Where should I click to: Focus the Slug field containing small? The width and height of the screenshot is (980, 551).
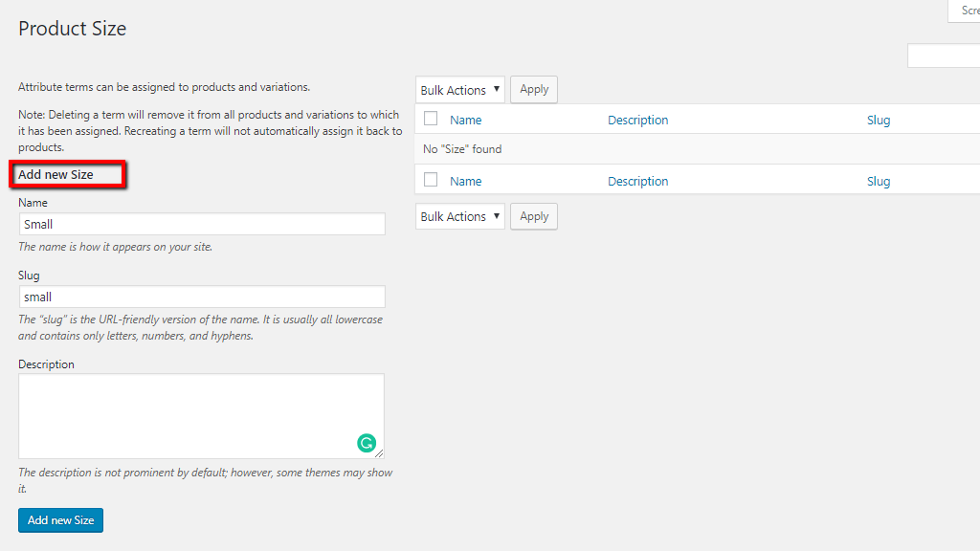202,297
